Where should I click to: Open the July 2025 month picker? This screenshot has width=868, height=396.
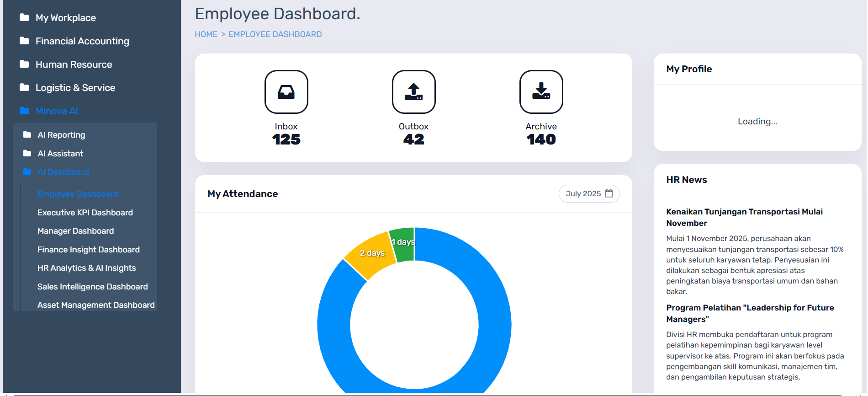click(583, 193)
